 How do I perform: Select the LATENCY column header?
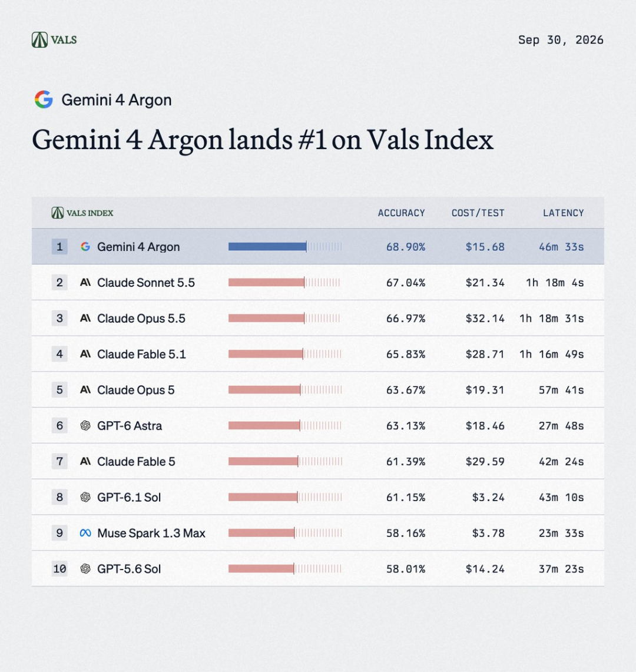tap(563, 213)
